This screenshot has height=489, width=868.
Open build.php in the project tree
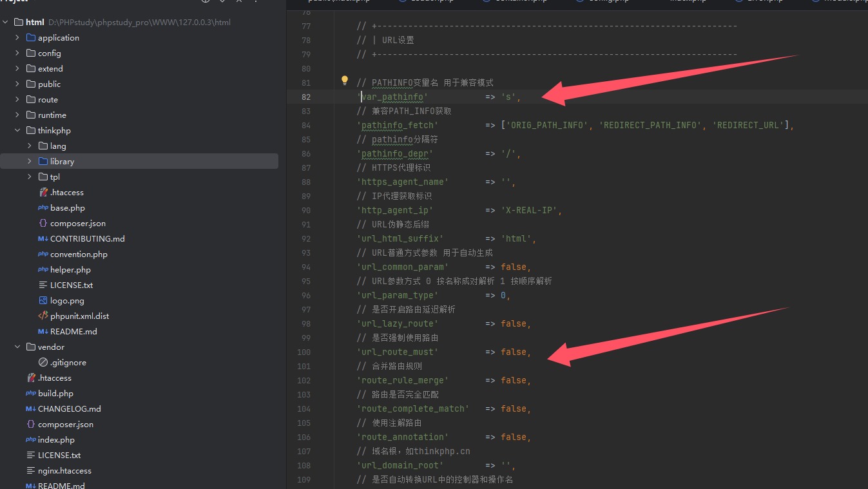click(55, 393)
